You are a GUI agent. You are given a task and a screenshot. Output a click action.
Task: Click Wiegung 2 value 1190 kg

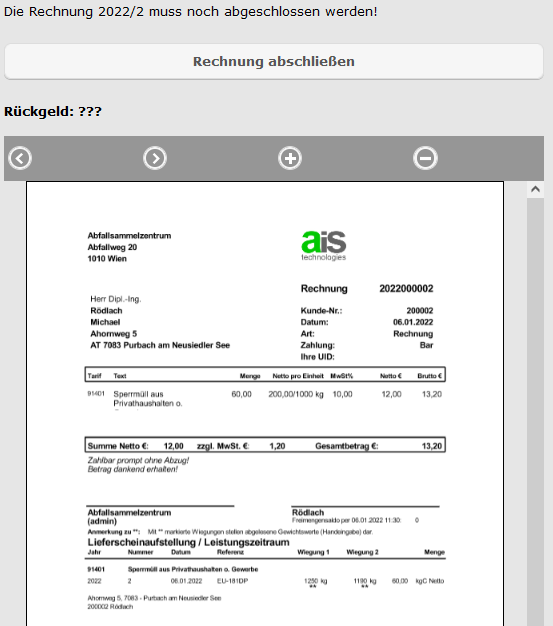pyautogui.click(x=365, y=581)
